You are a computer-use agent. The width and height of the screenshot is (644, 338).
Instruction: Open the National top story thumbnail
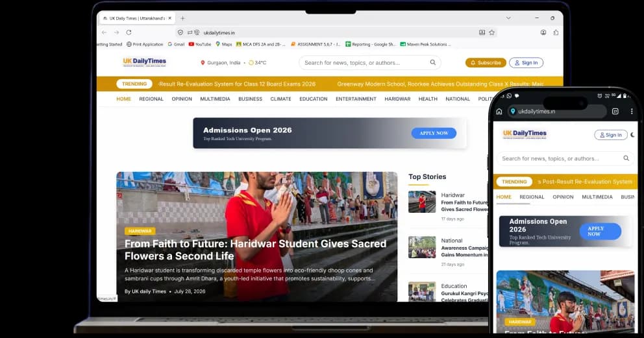422,247
